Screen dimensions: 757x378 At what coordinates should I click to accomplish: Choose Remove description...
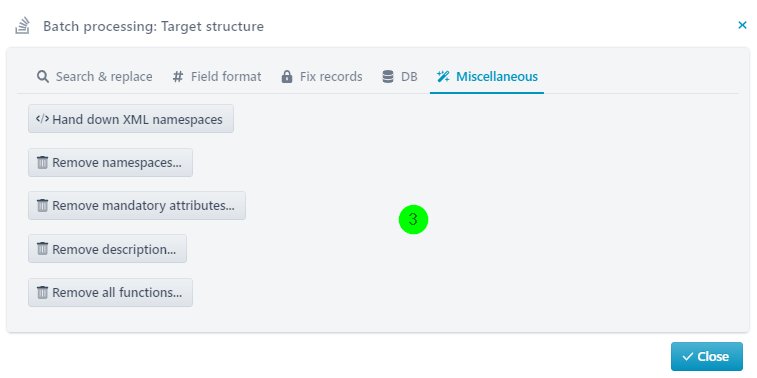[x=107, y=249]
